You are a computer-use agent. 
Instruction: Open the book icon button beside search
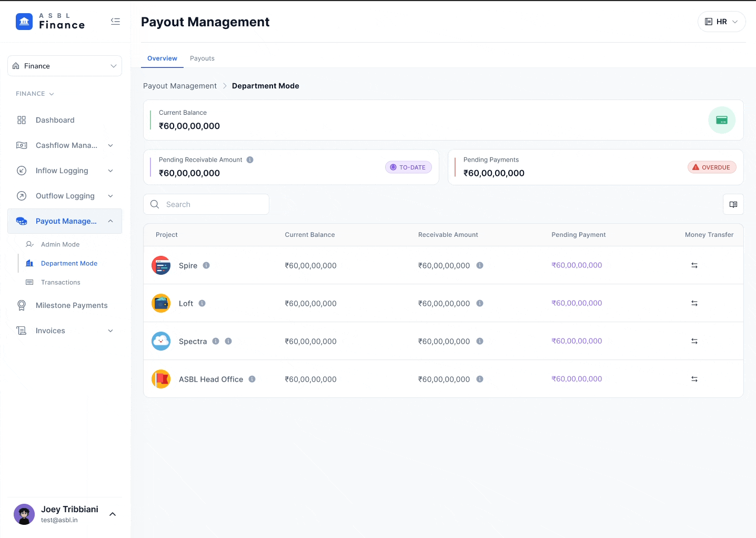point(733,204)
